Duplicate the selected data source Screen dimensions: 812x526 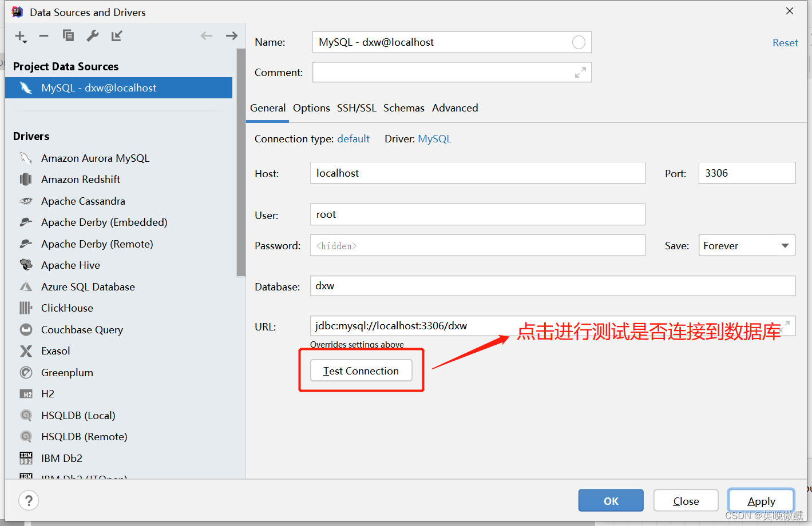68,36
